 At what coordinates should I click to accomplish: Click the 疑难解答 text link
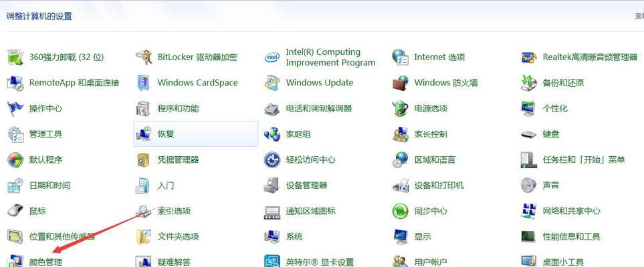point(174,262)
